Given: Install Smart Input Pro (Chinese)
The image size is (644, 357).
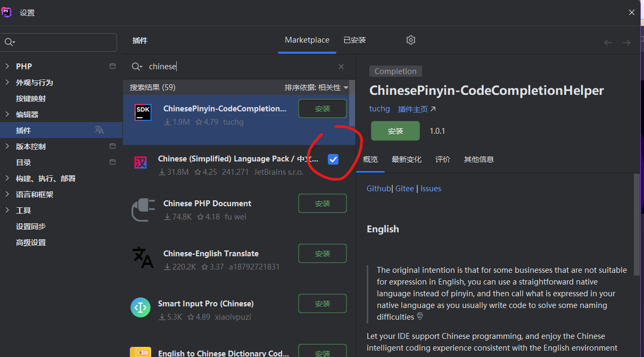Looking at the screenshot, I should (x=323, y=303).
